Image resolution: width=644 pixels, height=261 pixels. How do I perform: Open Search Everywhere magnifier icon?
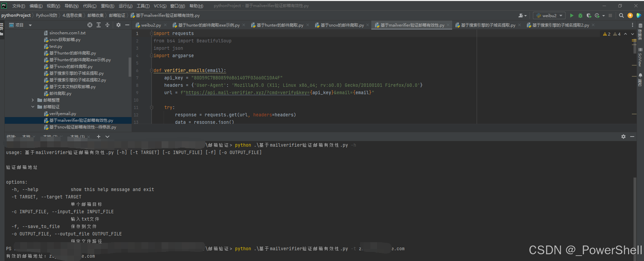point(621,15)
